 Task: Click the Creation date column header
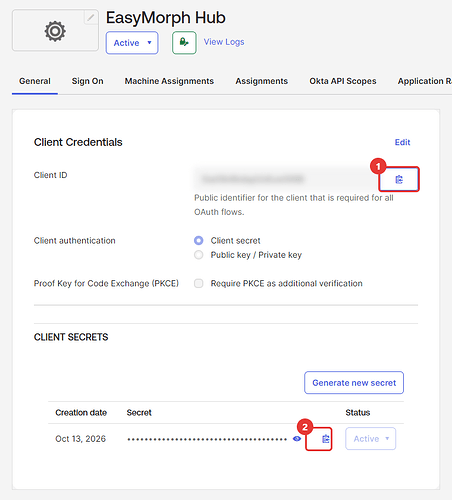[x=81, y=413]
